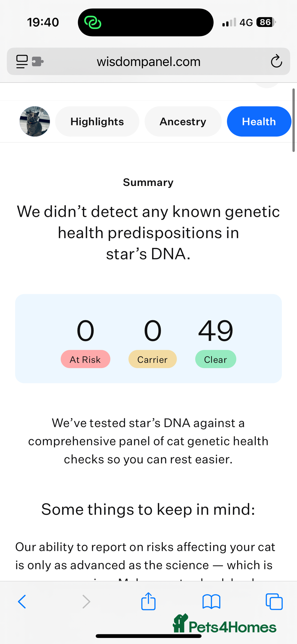Image resolution: width=297 pixels, height=644 pixels.
Task: Go back with the Safari back arrow
Action: point(22,602)
